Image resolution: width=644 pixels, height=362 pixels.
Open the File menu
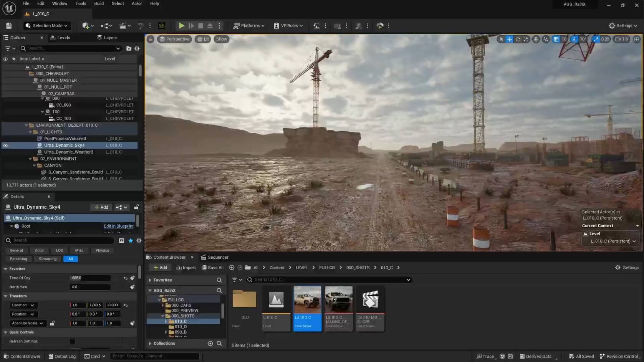[x=26, y=3]
